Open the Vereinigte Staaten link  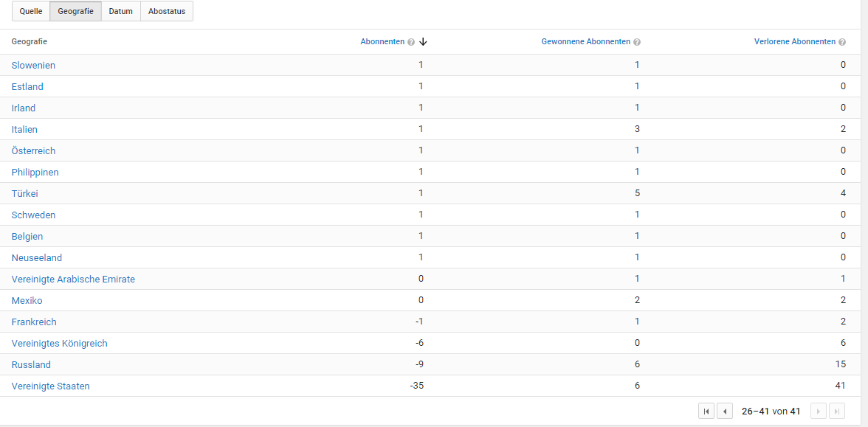tap(50, 386)
